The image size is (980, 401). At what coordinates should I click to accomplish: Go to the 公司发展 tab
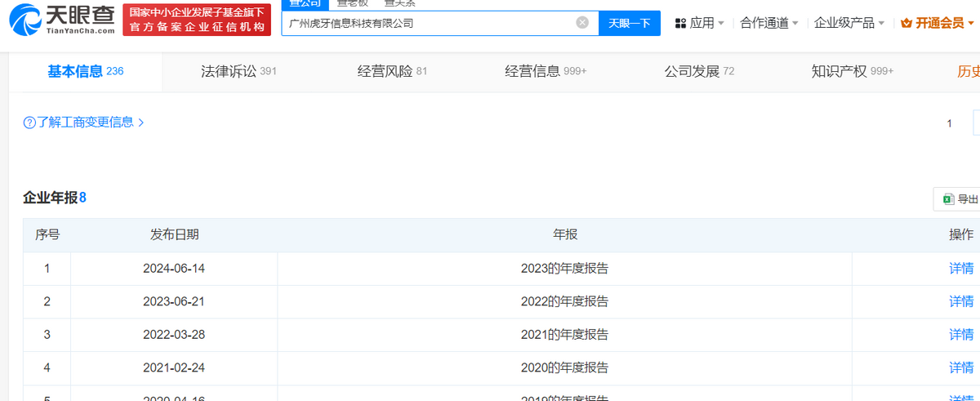tap(699, 71)
